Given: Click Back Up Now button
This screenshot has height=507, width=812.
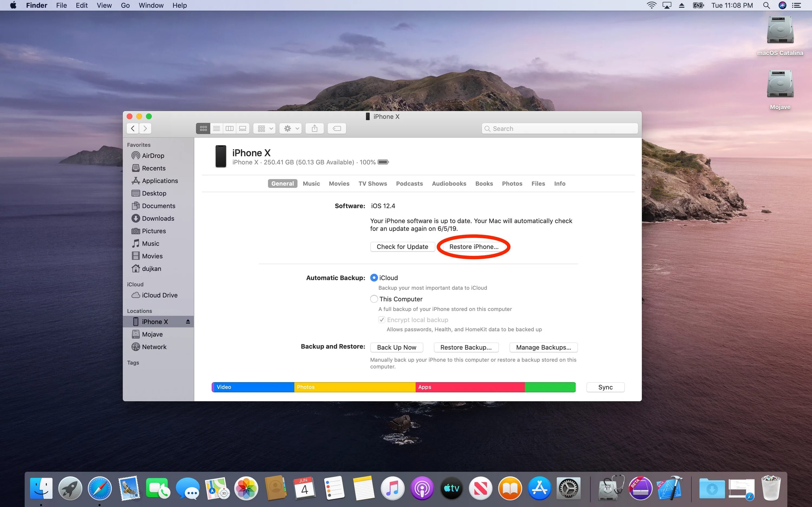Looking at the screenshot, I should point(396,347).
